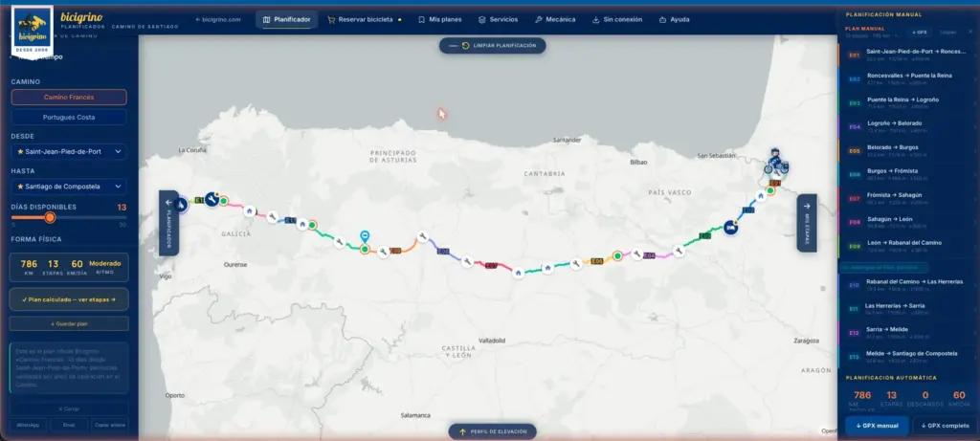Screen dimensions: 980x441
Task: Click the wrench marker left of E05 label
Action: click(576, 264)
